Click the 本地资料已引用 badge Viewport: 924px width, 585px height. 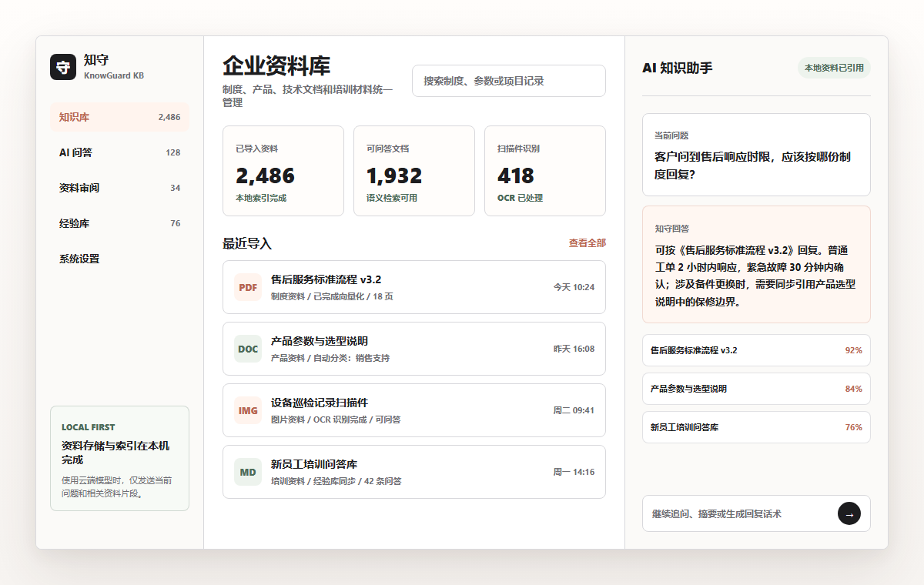tap(834, 68)
